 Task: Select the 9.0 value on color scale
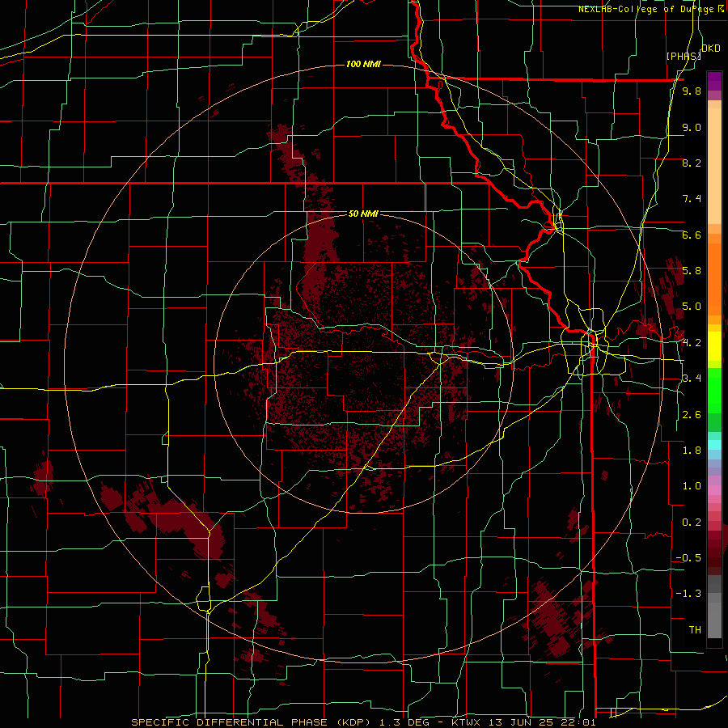(x=692, y=127)
